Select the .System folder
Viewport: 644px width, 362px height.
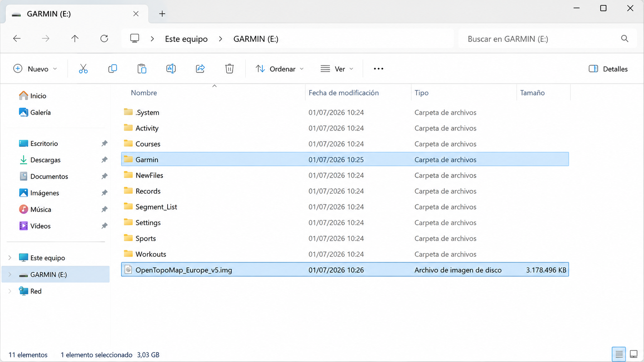345,112
